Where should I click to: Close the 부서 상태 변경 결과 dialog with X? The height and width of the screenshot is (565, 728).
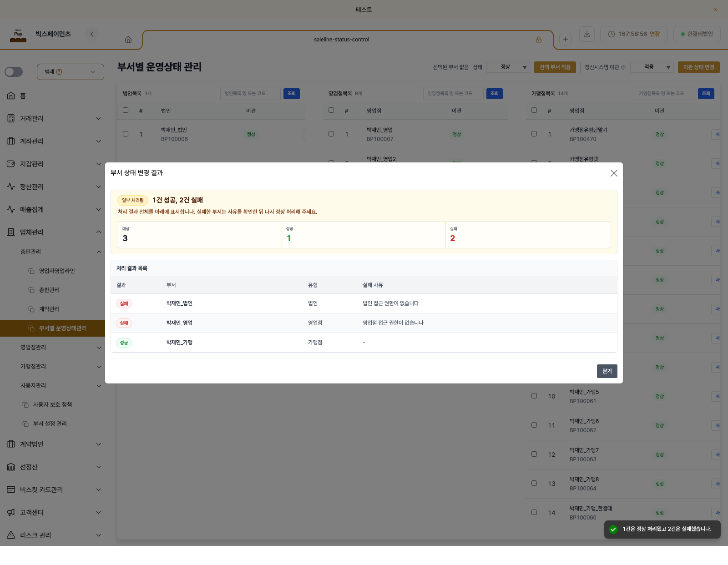point(614,173)
